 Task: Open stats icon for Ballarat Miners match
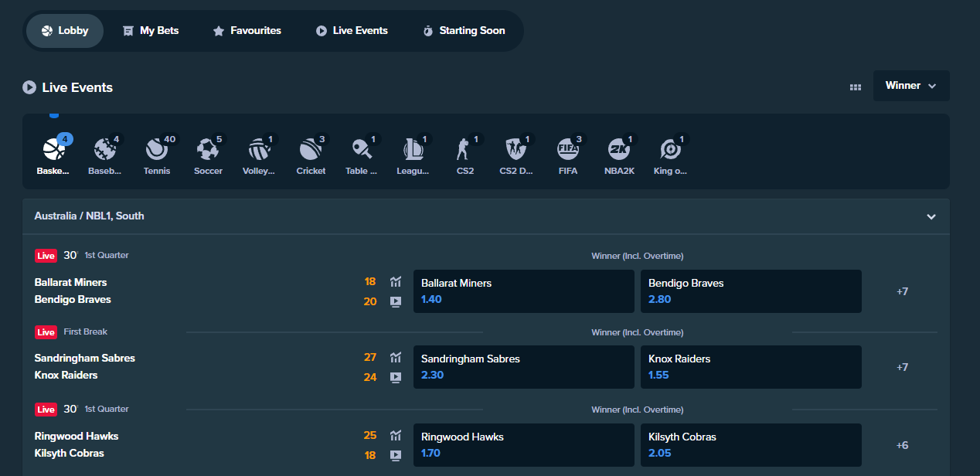[x=396, y=282]
